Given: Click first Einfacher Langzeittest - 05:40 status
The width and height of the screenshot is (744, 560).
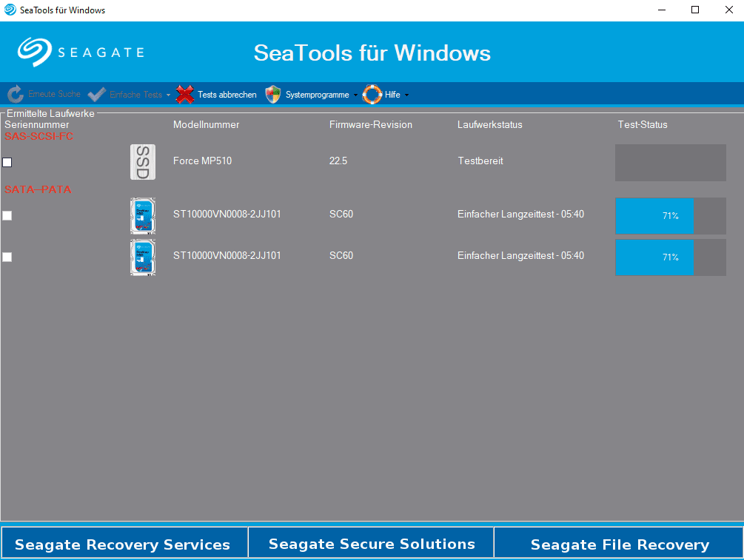Looking at the screenshot, I should 520,214.
